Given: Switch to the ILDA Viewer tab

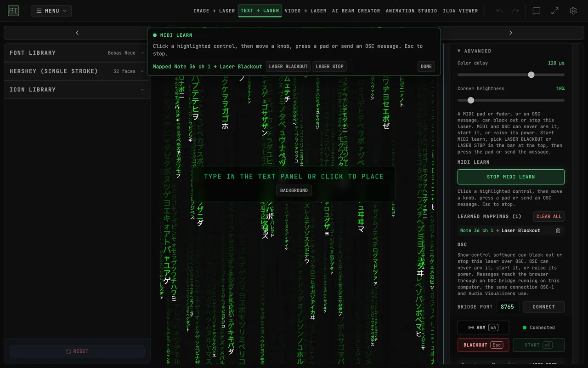Looking at the screenshot, I should coord(460,11).
